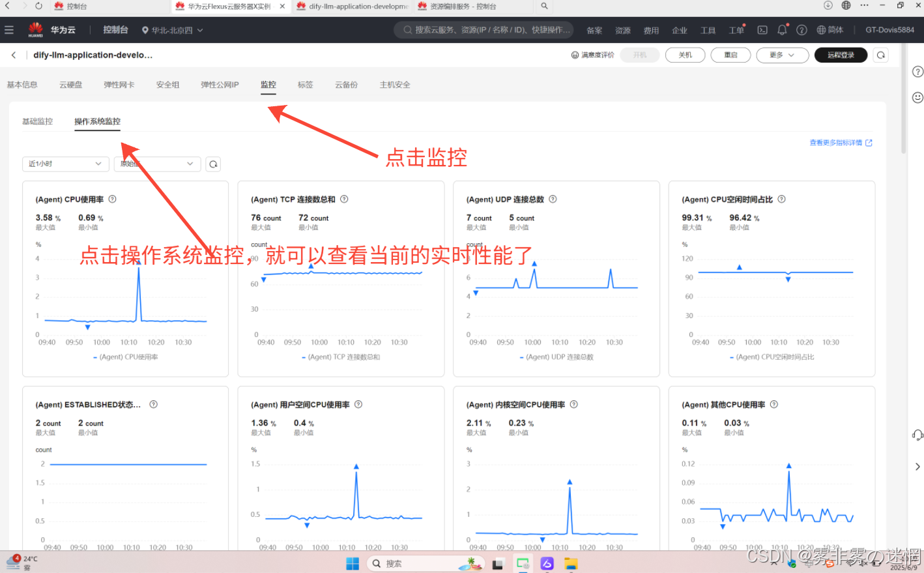924x573 pixels.
Task: Open the CloudShell terminal icon in header
Action: coord(762,30)
